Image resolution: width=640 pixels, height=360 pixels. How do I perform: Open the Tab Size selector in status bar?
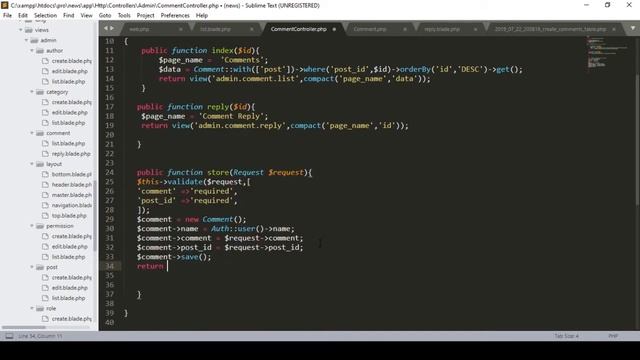(x=567, y=336)
